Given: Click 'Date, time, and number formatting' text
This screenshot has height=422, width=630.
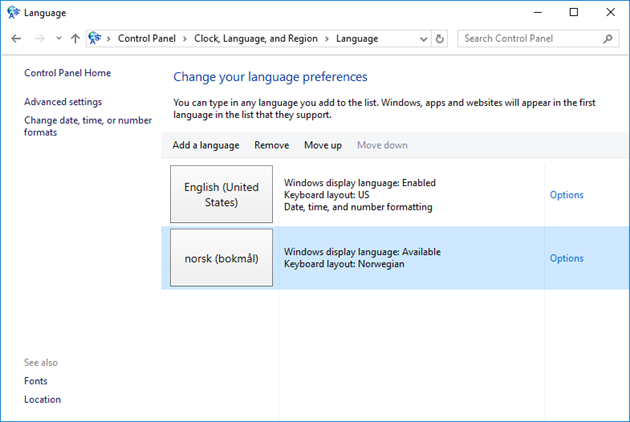Looking at the screenshot, I should coord(358,207).
